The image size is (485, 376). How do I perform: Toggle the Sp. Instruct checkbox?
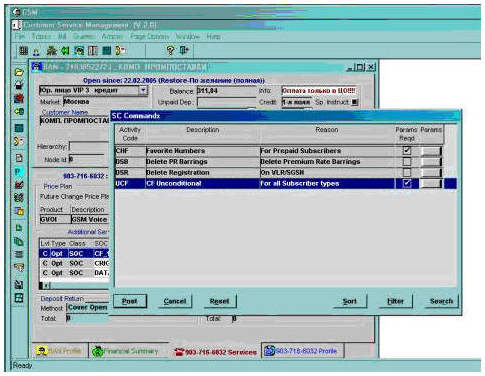(x=355, y=102)
